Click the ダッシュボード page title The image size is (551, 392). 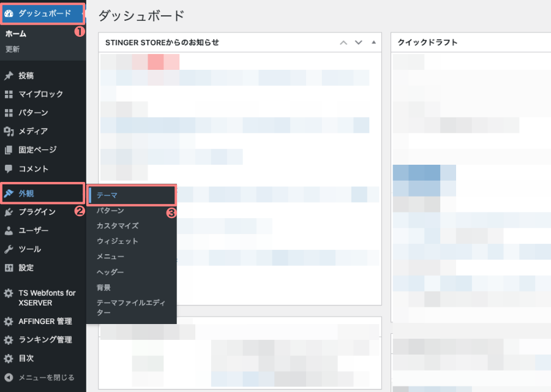(141, 16)
